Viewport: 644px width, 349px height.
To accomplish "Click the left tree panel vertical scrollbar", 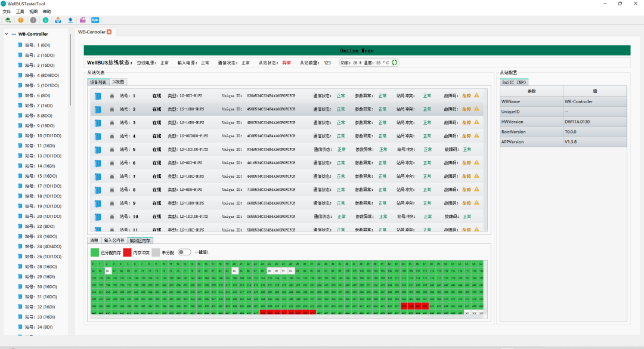I will pyautogui.click(x=70, y=70).
